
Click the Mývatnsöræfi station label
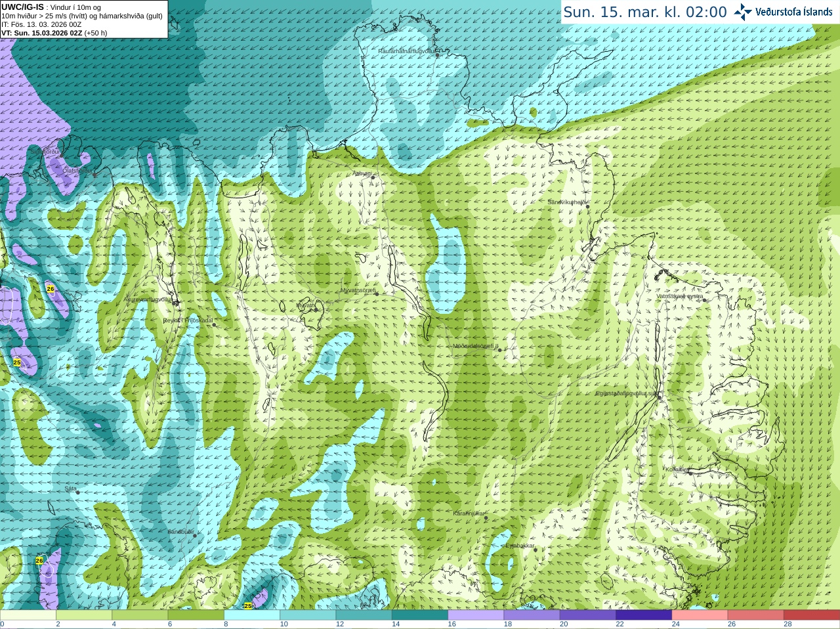pos(358,290)
